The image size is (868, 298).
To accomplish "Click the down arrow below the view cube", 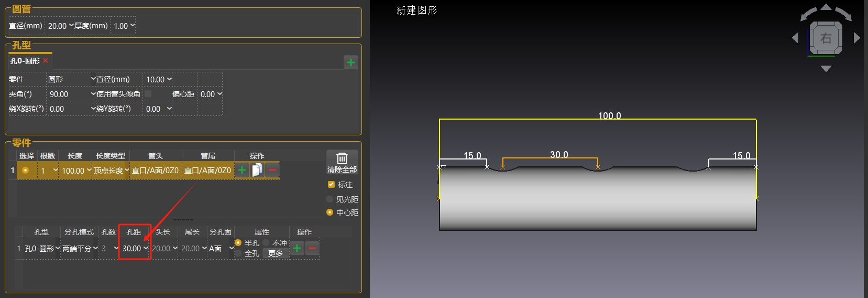I will 826,69.
